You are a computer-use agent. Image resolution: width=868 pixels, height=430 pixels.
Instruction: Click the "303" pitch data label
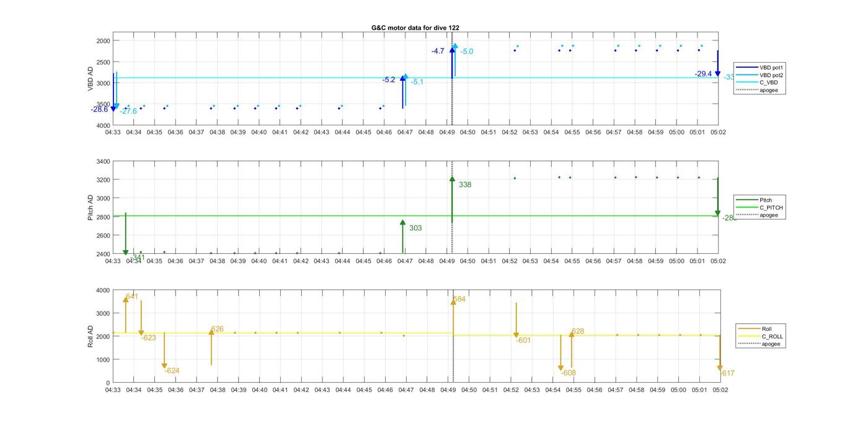click(415, 228)
